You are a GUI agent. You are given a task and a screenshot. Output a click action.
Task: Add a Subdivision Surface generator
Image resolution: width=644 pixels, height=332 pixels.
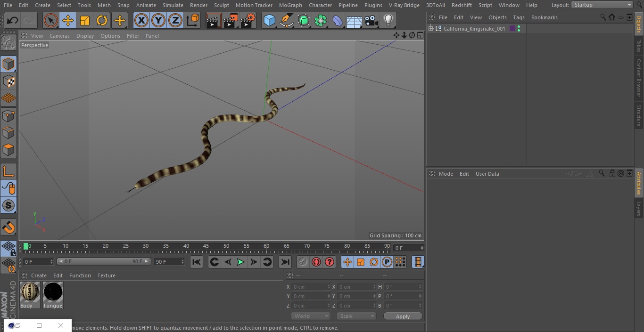pos(304,20)
